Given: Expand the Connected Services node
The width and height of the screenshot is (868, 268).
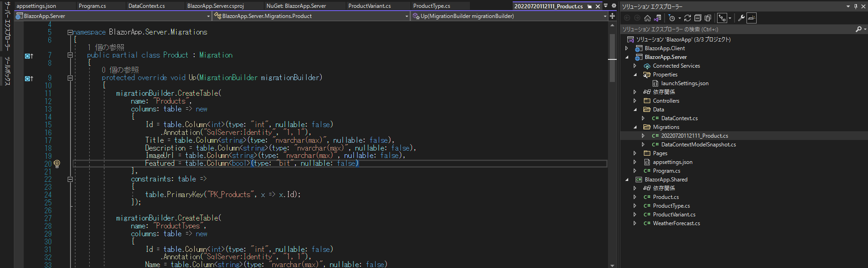Looking at the screenshot, I should pos(635,66).
